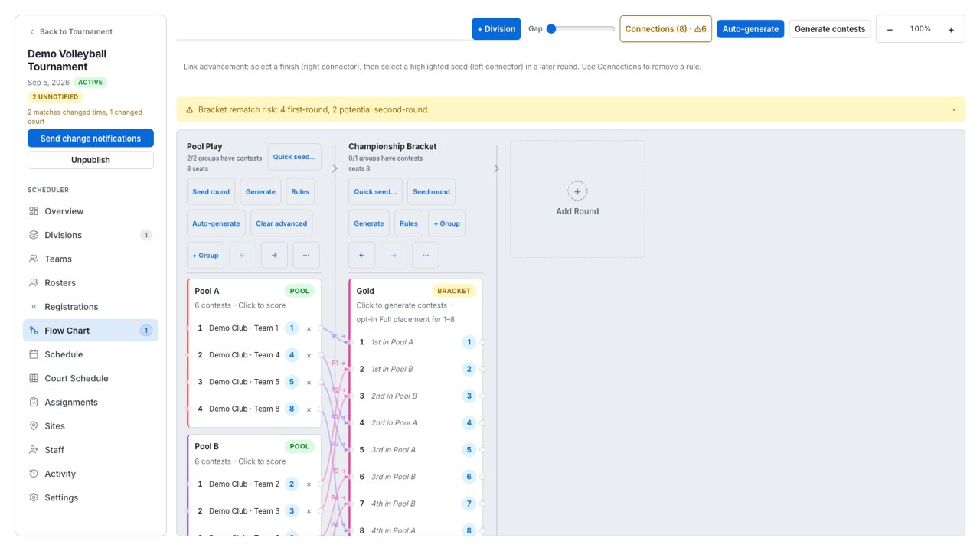This screenshot has height=551, width=980.
Task: Add a new Division
Action: coord(496,29)
